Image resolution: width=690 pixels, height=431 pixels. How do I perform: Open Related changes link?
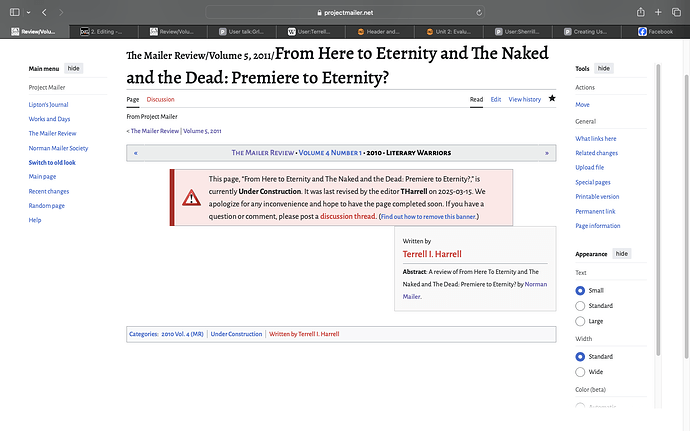(596, 153)
